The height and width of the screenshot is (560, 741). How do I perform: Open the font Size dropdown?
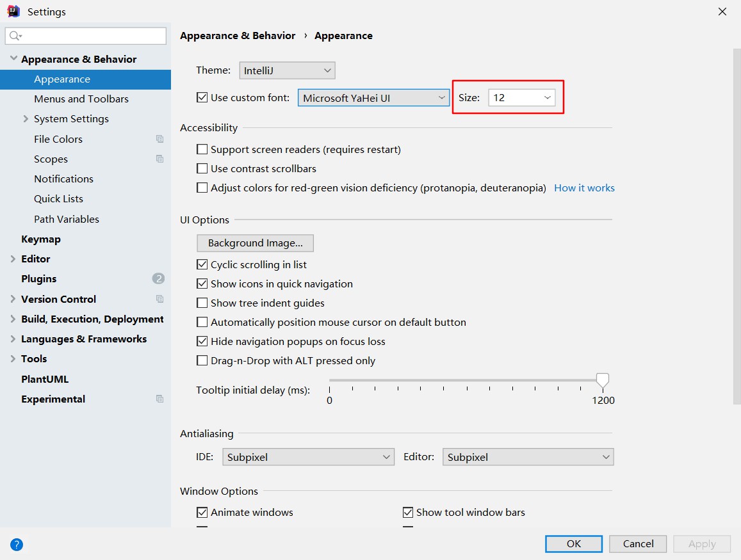(521, 97)
